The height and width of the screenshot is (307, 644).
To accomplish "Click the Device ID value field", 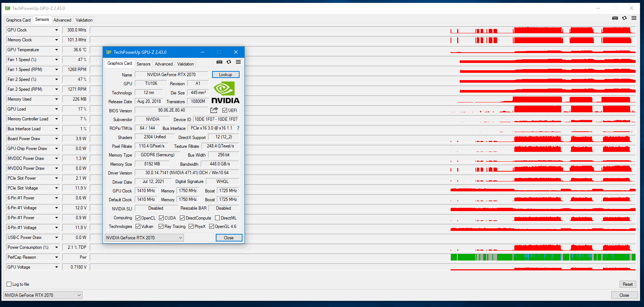I will 216,119.
